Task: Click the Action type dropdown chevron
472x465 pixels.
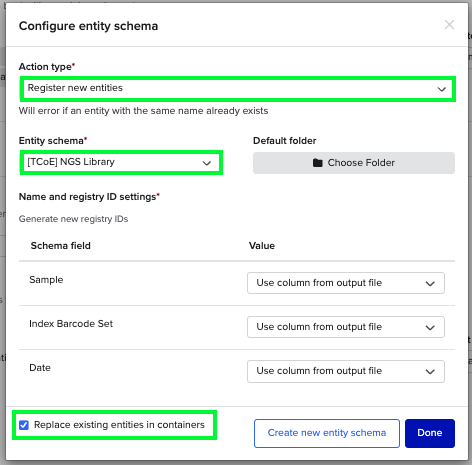Action: tap(441, 89)
